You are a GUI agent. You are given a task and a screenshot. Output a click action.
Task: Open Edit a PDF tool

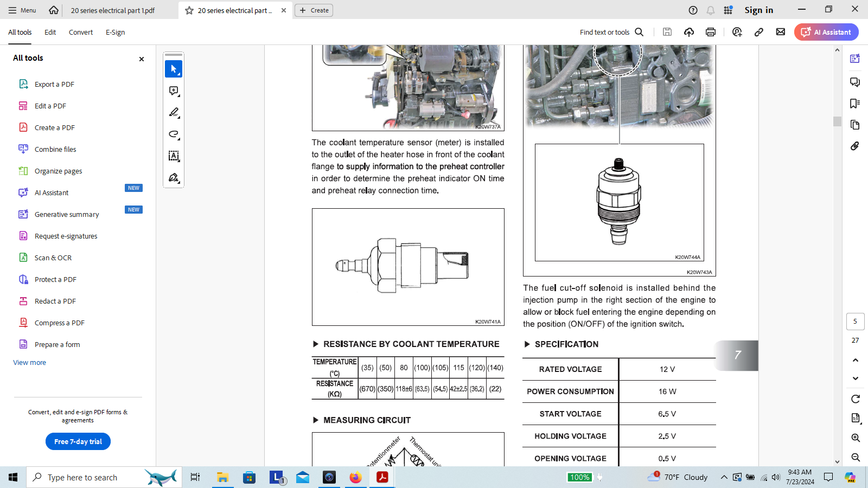pos(50,106)
